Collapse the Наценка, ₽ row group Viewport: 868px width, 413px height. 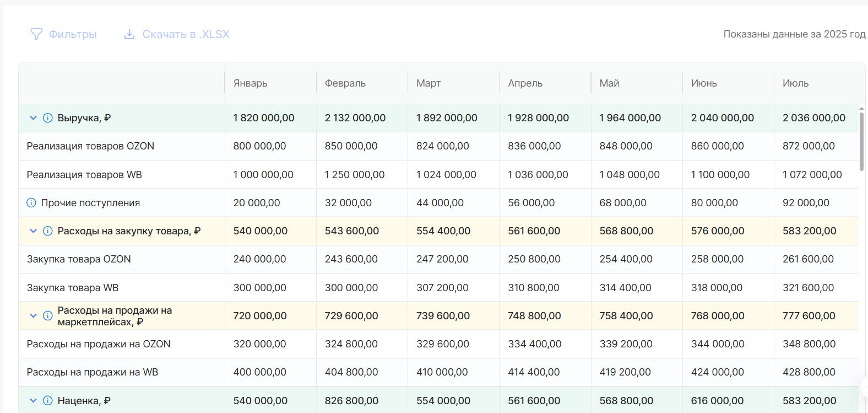pyautogui.click(x=33, y=401)
